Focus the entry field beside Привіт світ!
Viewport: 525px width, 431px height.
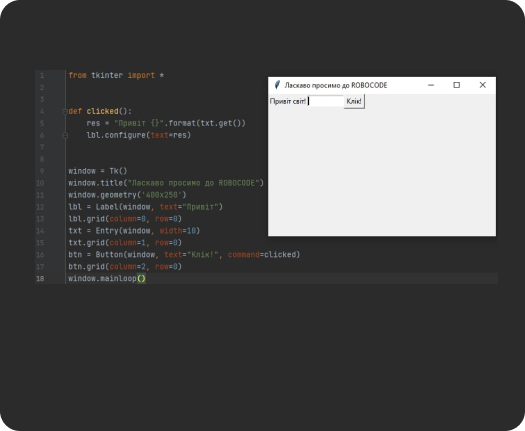[326, 101]
